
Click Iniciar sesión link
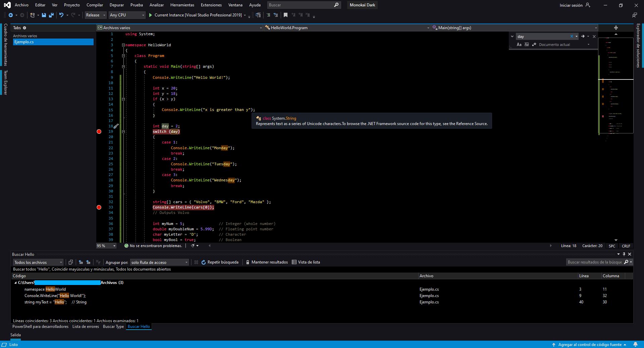pyautogui.click(x=571, y=5)
